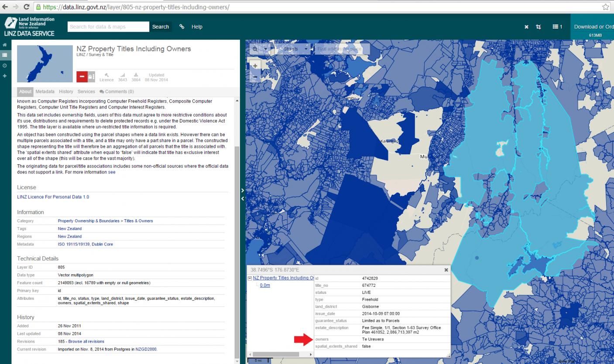Click the LINZ Data Service logo
This screenshot has width=614, height=364.
[x=30, y=27]
